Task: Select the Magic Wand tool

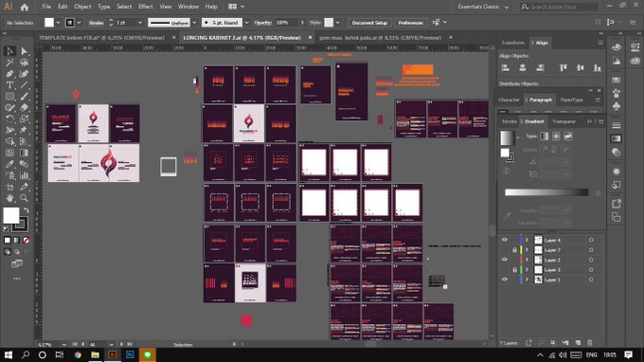Action: tap(9, 63)
